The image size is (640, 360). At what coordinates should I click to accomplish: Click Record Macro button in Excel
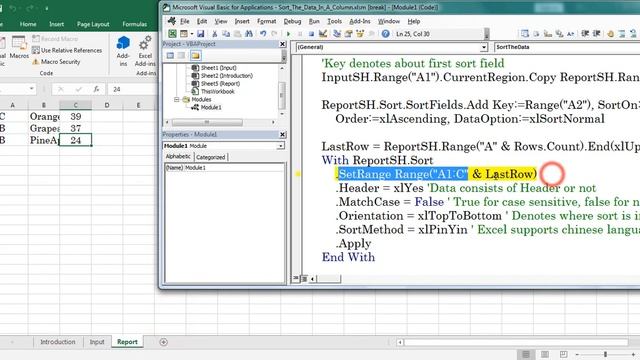pyautogui.click(x=55, y=39)
